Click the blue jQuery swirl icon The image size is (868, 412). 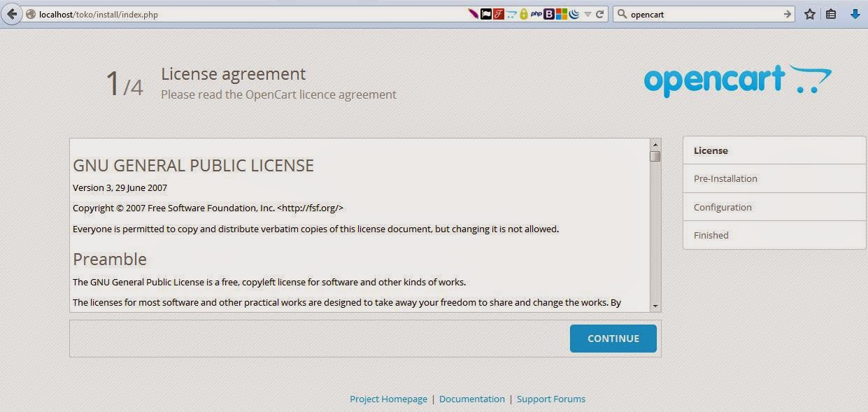click(x=574, y=14)
